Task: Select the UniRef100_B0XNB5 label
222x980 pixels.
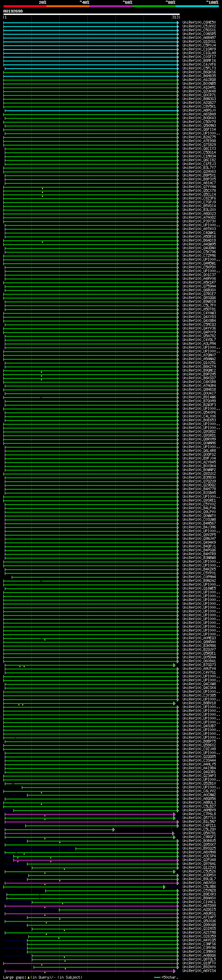Action: [199, 84]
